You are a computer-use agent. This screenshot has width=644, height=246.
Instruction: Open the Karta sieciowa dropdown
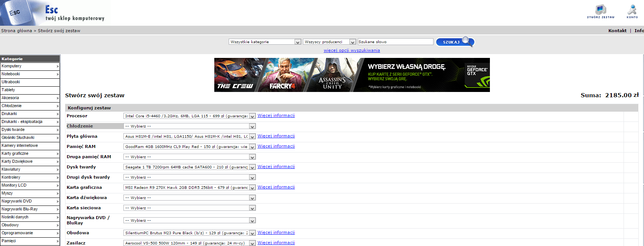tap(190, 208)
